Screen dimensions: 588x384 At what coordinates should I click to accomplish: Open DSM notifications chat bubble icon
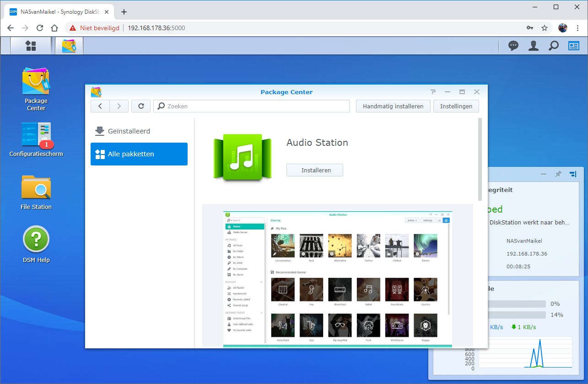coord(513,46)
